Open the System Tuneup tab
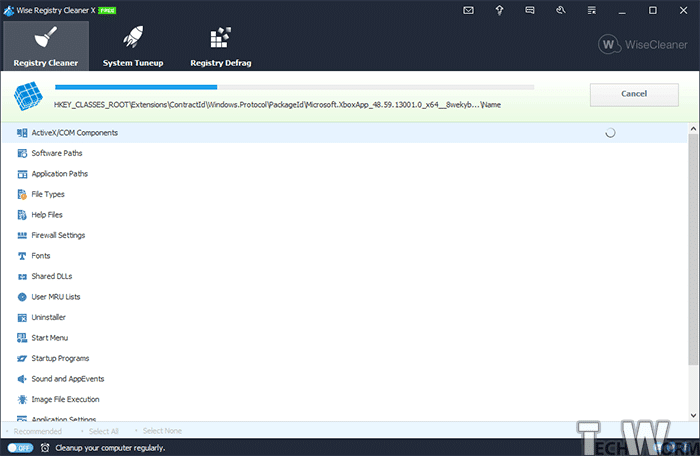Image resolution: width=700 pixels, height=456 pixels. pos(133,46)
